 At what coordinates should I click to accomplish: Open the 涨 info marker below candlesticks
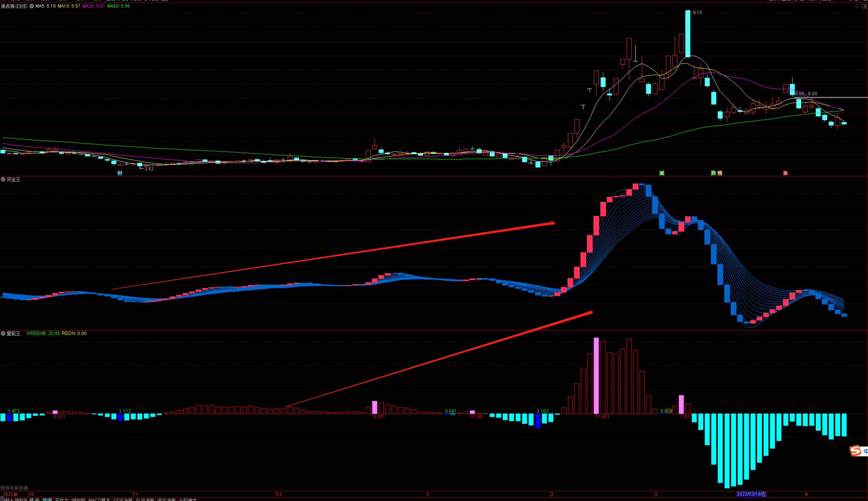(x=785, y=173)
